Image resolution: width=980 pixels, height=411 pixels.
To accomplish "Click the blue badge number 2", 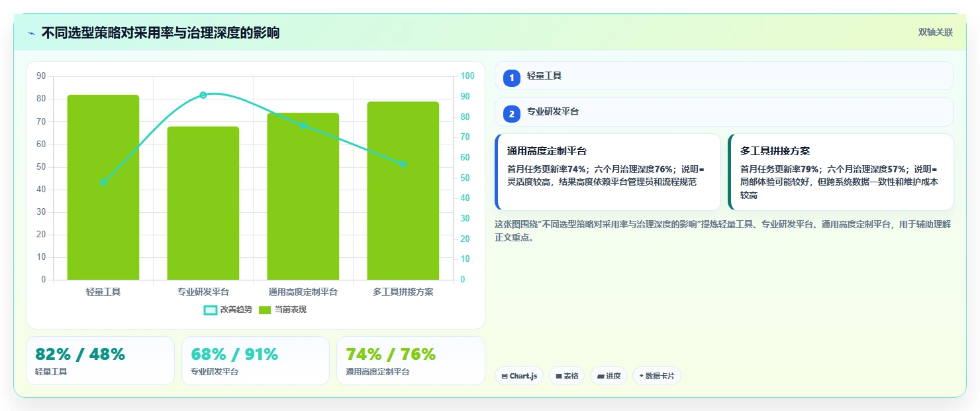I will [512, 114].
